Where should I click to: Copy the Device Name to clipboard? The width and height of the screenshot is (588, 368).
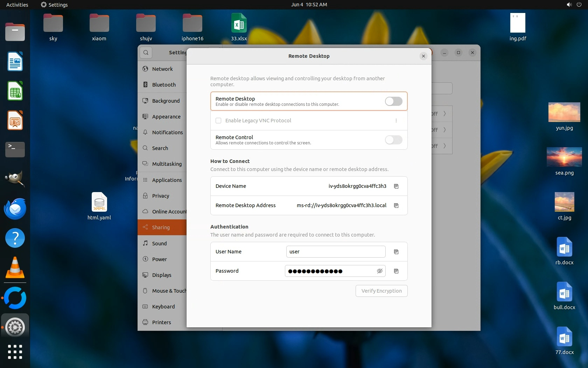(x=396, y=186)
